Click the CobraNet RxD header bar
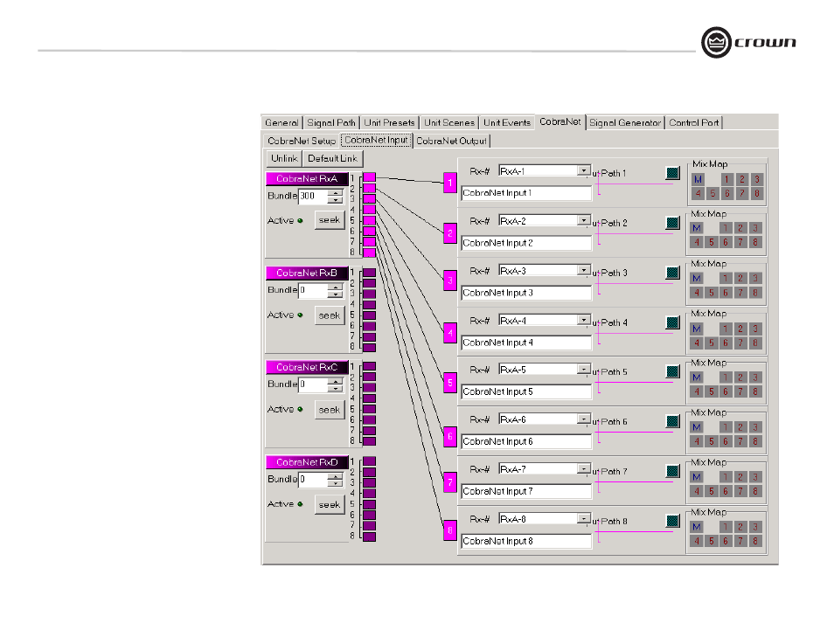 point(307,462)
